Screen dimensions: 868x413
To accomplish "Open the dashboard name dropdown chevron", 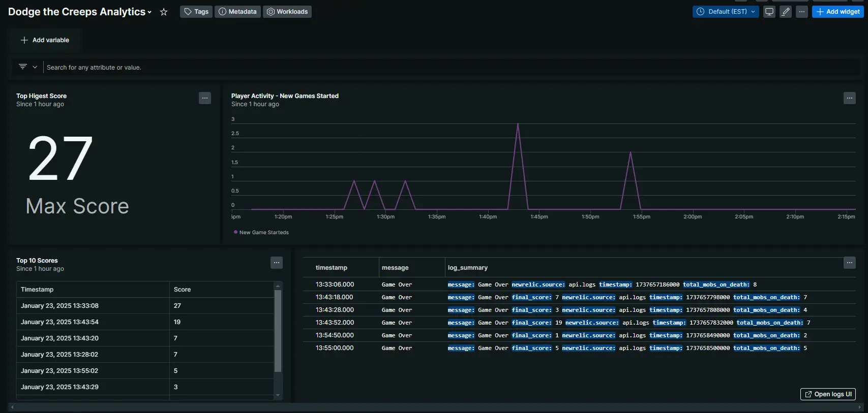I will (149, 12).
